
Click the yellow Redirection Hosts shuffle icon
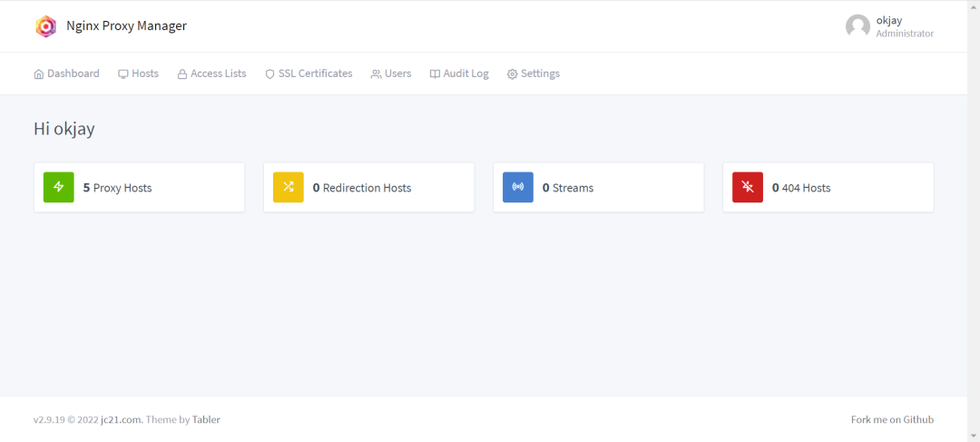289,187
